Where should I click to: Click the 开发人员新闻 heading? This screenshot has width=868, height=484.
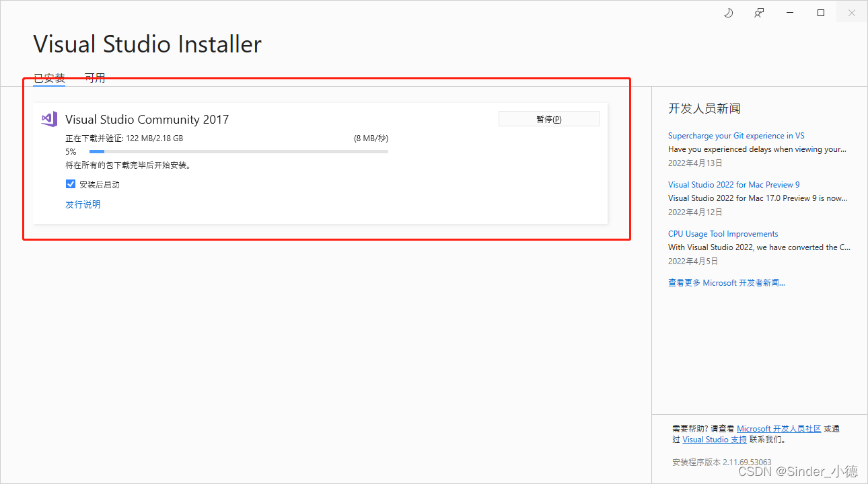704,109
